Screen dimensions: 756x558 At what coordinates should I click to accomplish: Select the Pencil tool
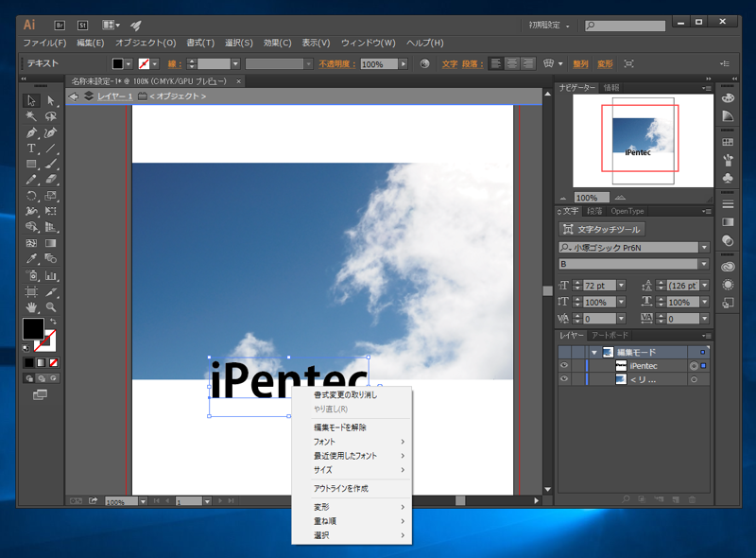31,180
